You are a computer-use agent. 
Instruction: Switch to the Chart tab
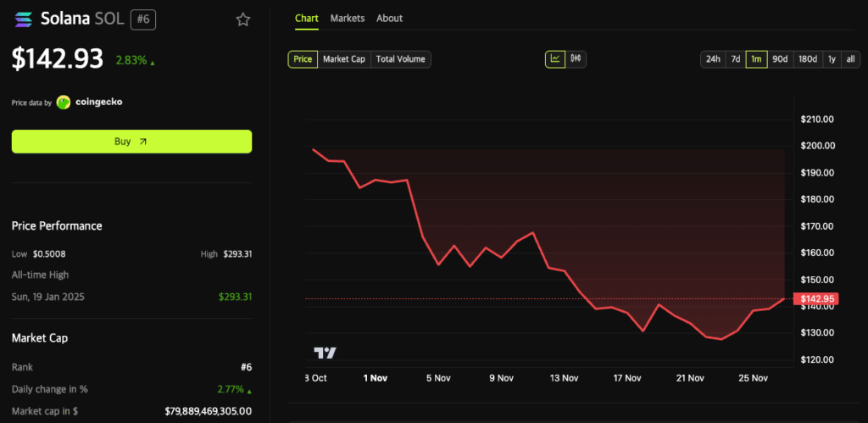(307, 18)
